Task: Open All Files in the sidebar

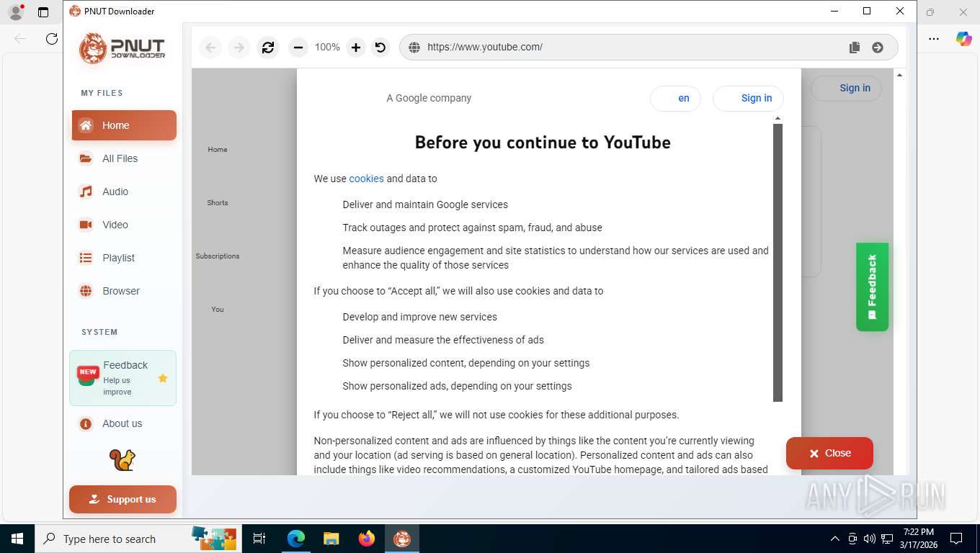Action: (x=124, y=158)
